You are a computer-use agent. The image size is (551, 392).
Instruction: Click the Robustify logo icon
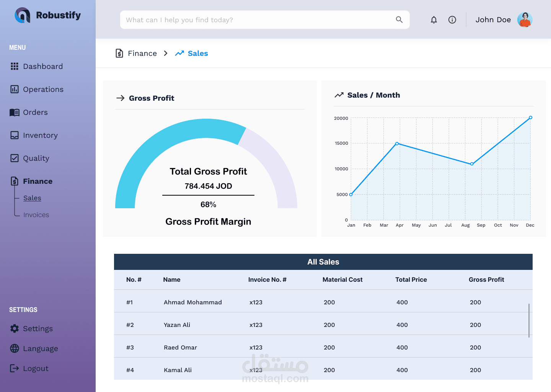coord(22,15)
